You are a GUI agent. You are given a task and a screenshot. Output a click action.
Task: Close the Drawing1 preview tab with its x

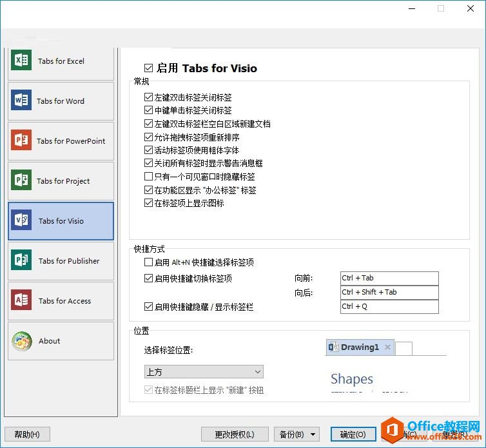[x=387, y=347]
